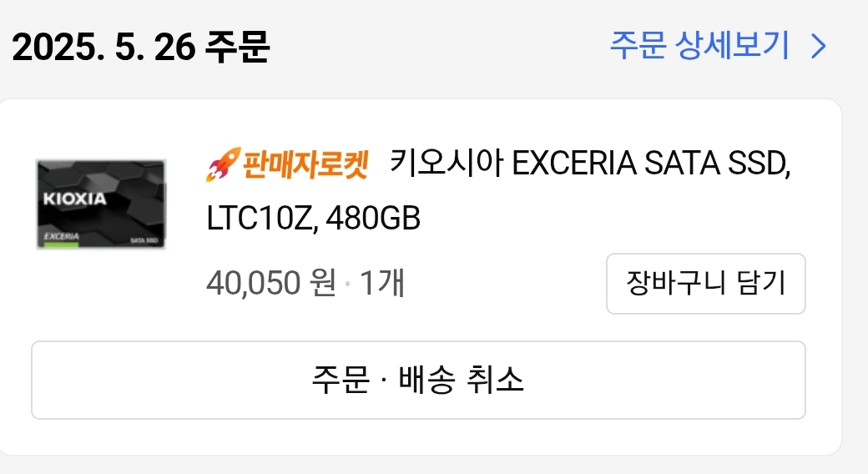Tap the 2025. 5. 26 주문 date header
Screen dimensions: 868x474
click(x=140, y=47)
